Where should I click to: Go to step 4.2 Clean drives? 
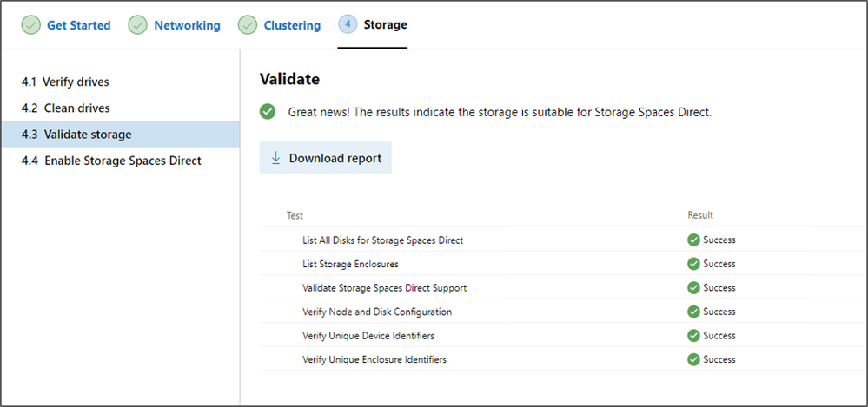click(x=65, y=108)
